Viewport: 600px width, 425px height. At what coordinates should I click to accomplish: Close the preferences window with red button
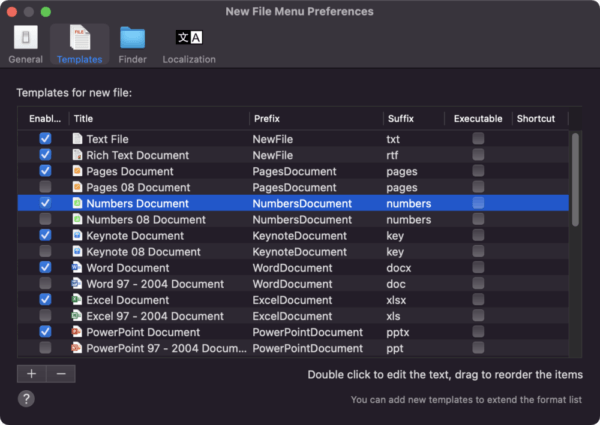12,12
